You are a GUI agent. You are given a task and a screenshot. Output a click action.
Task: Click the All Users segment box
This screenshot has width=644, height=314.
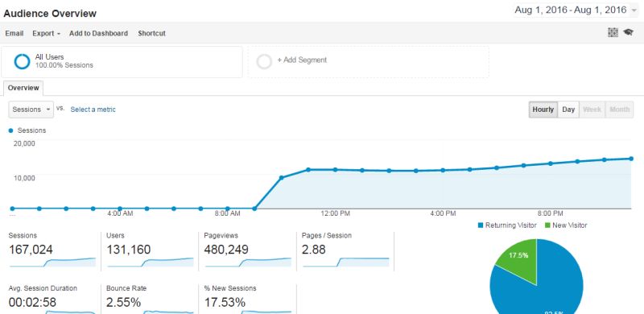click(122, 62)
